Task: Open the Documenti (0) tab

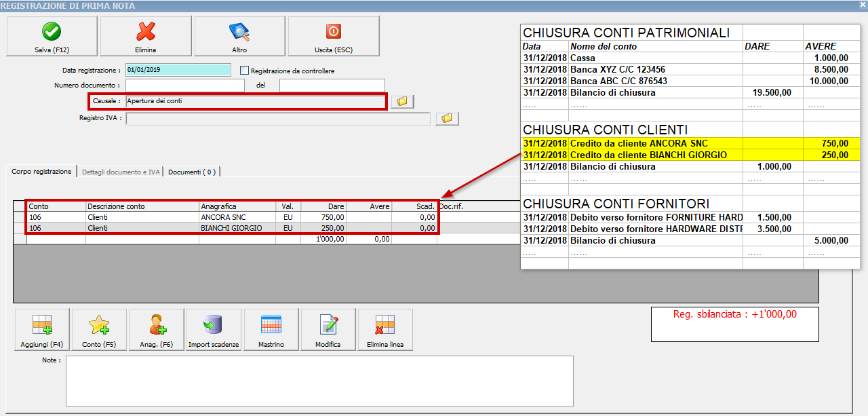Action: click(192, 171)
